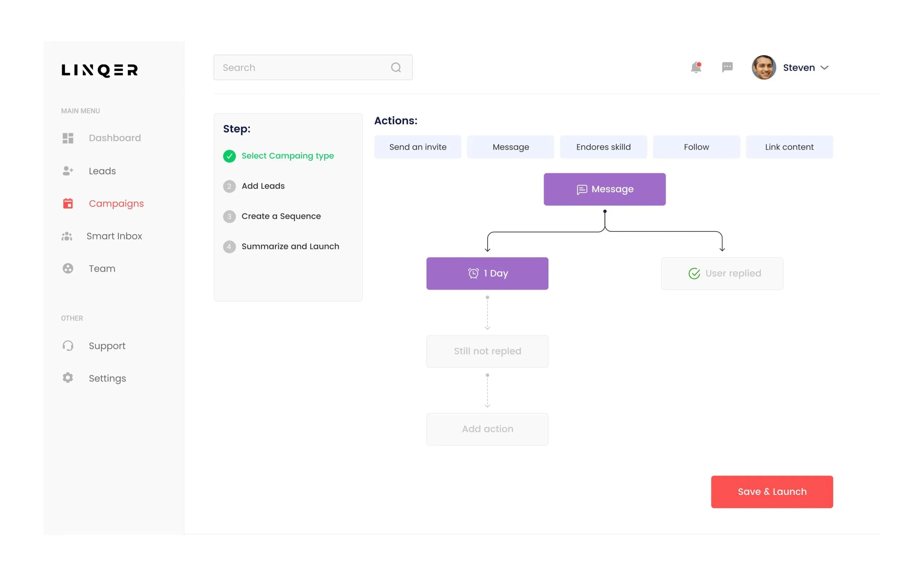The width and height of the screenshot is (924, 581).
Task: Click the Leads person-plus icon
Action: click(x=68, y=171)
